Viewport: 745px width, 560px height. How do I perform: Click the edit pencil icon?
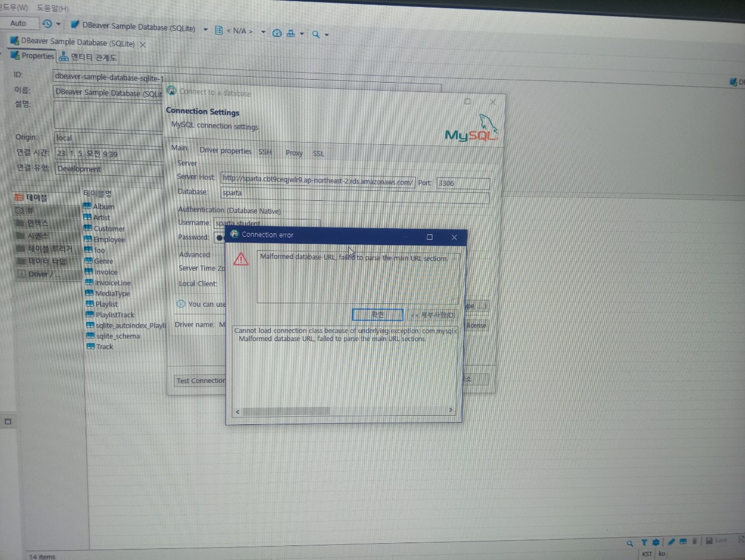[672, 541]
